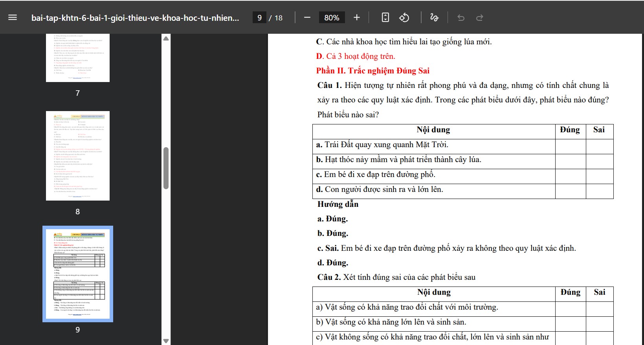Click the zoom out minus button

coord(307,18)
